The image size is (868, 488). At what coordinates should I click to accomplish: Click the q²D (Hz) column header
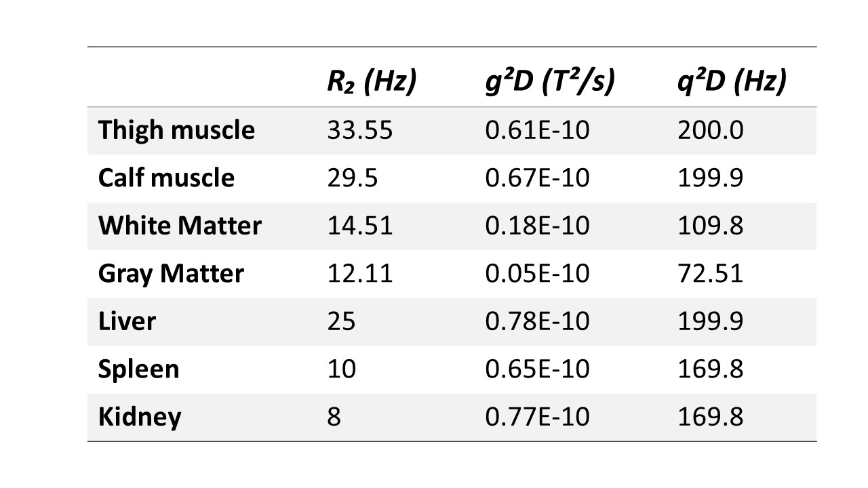point(732,82)
